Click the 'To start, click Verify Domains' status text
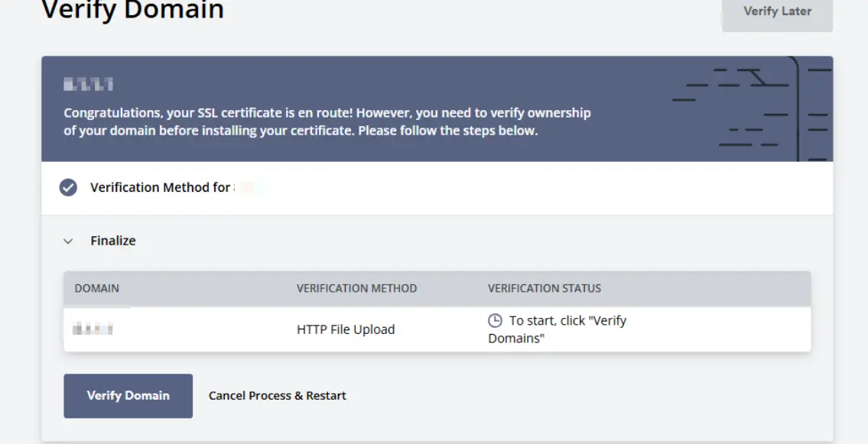Screen dimensions: 868x444 [557, 329]
